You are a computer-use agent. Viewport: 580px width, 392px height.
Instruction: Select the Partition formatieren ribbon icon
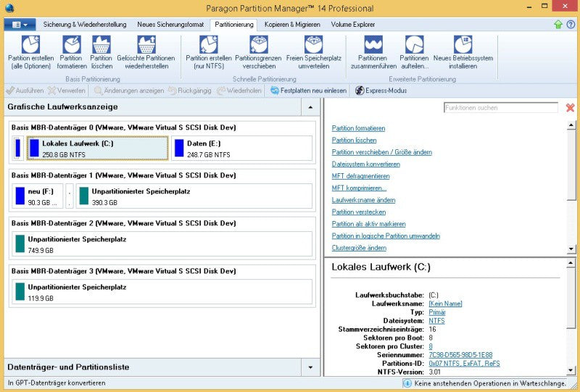pos(72,45)
